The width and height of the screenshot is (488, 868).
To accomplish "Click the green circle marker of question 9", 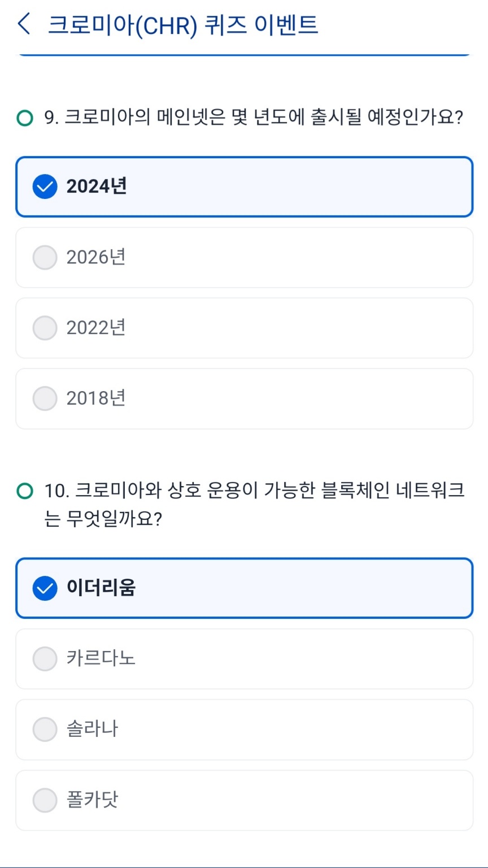I will (x=24, y=118).
